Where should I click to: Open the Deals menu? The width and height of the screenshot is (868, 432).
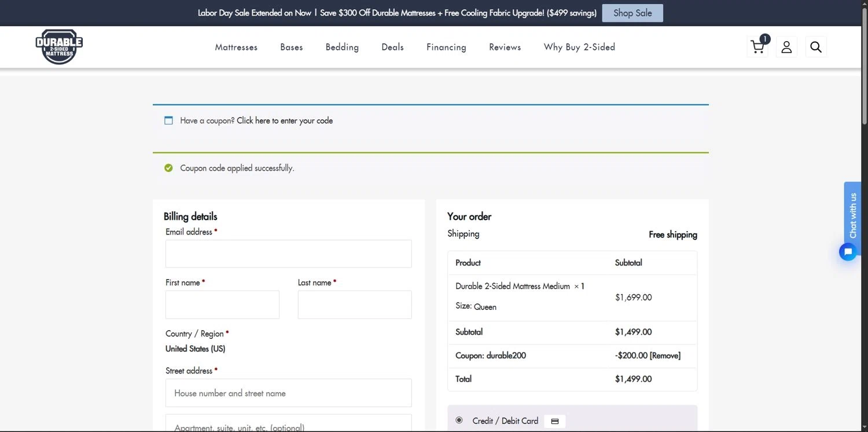point(392,47)
